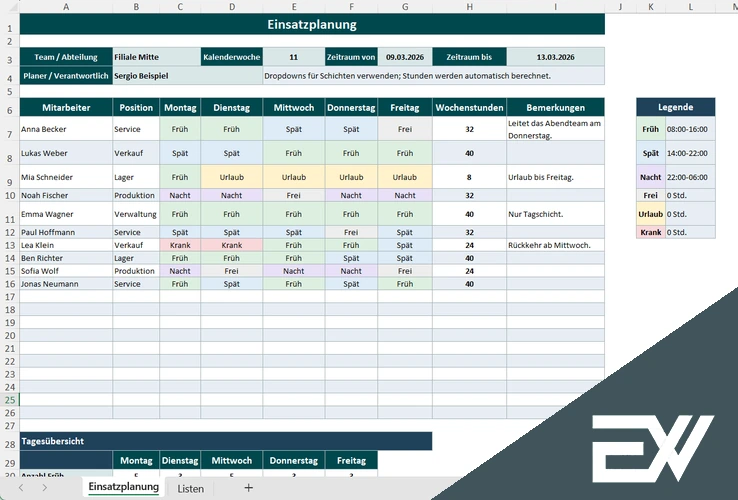The width and height of the screenshot is (738, 500).
Task: Click the Tagesübersicht section header
Action: [226, 441]
